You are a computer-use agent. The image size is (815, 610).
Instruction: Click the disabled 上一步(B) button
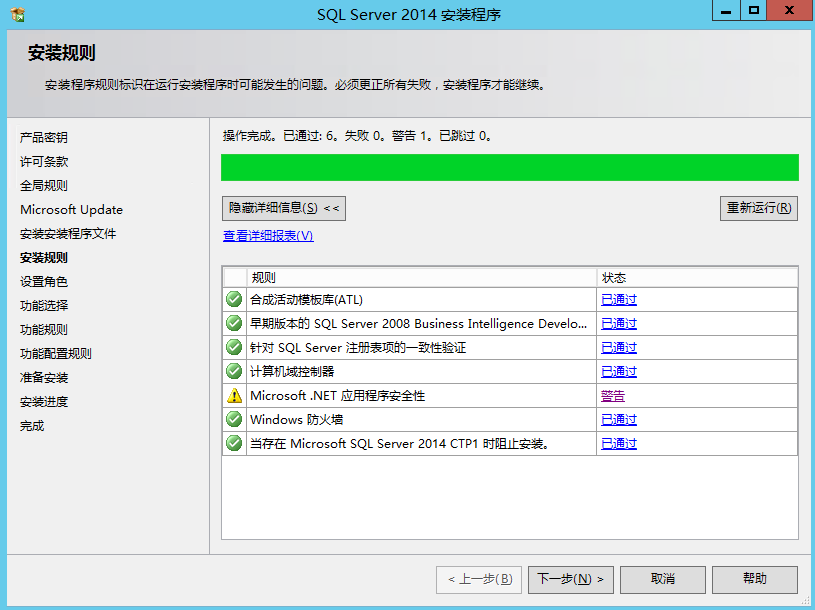pyautogui.click(x=479, y=579)
